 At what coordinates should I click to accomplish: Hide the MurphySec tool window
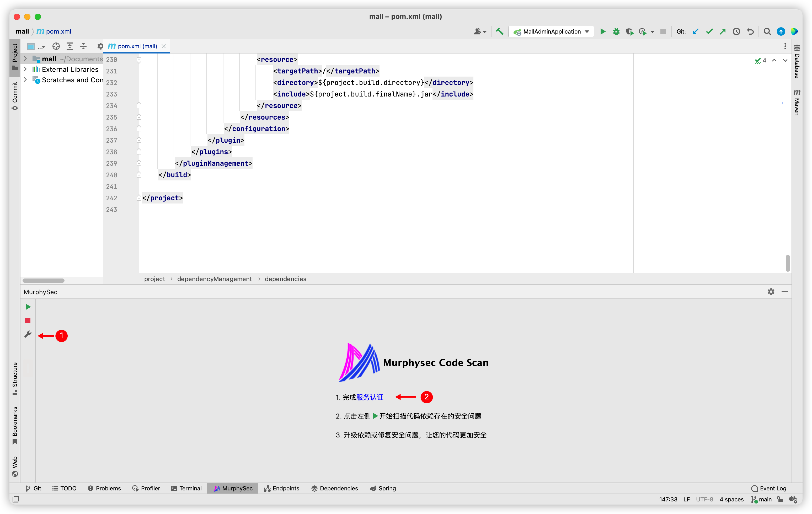785,292
